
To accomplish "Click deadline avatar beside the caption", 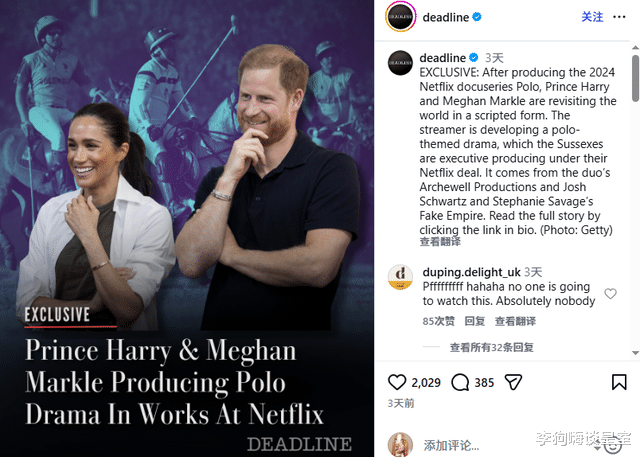I will [x=400, y=63].
